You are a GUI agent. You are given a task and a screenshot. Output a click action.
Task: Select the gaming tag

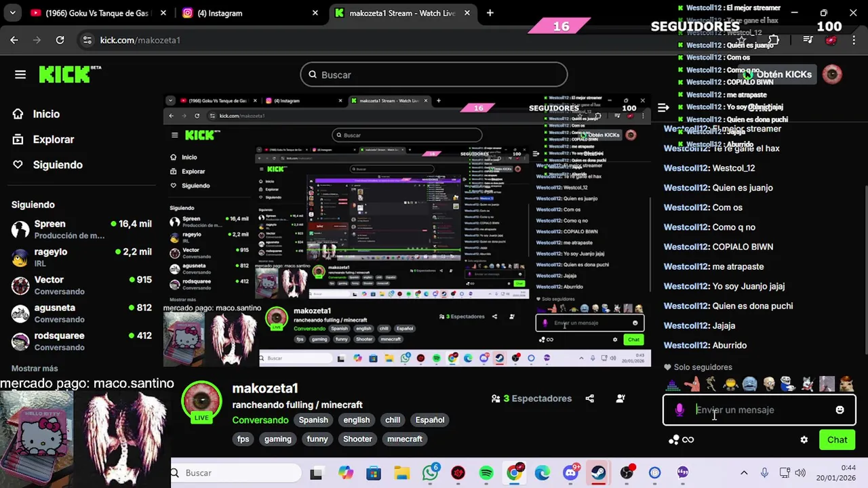tap(278, 439)
